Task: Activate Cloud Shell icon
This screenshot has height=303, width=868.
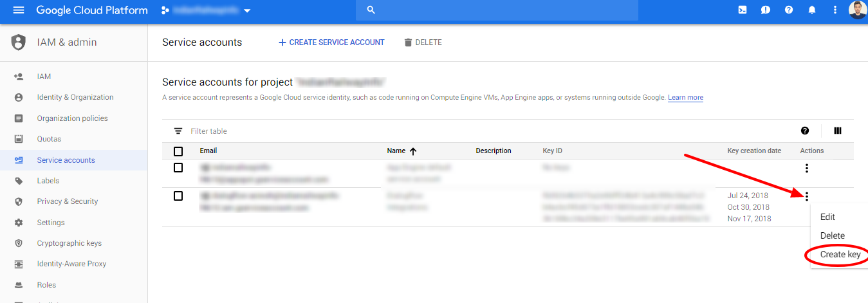Action: [x=743, y=10]
